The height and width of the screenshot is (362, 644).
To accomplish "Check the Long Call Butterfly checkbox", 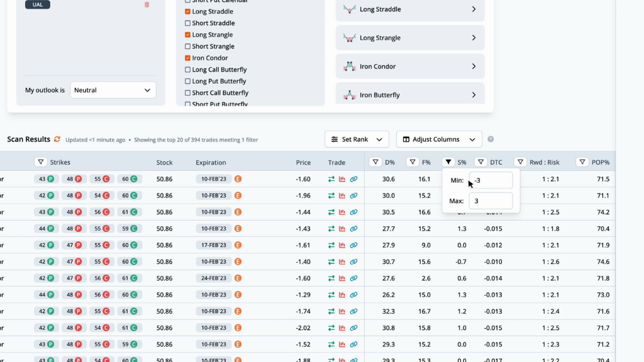I will point(188,70).
